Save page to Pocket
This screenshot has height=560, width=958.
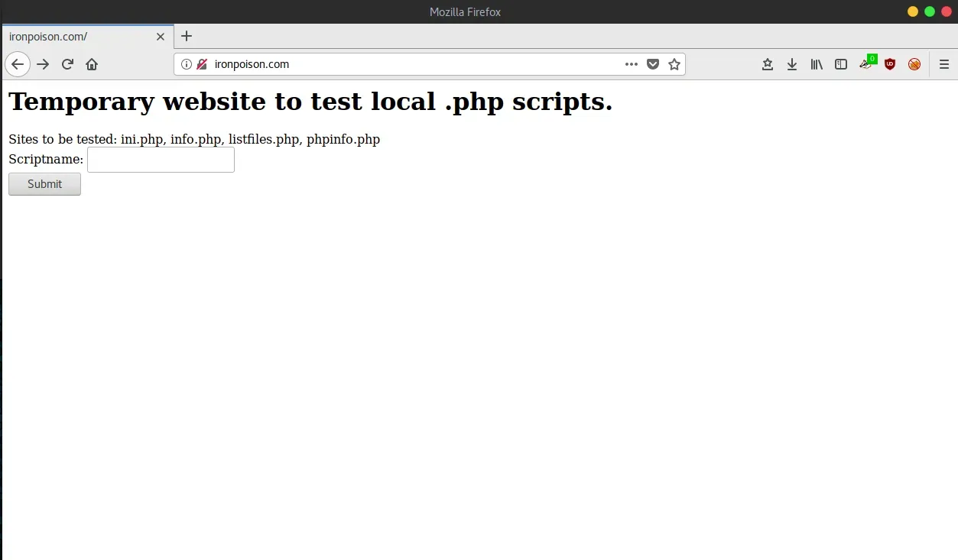click(x=653, y=64)
